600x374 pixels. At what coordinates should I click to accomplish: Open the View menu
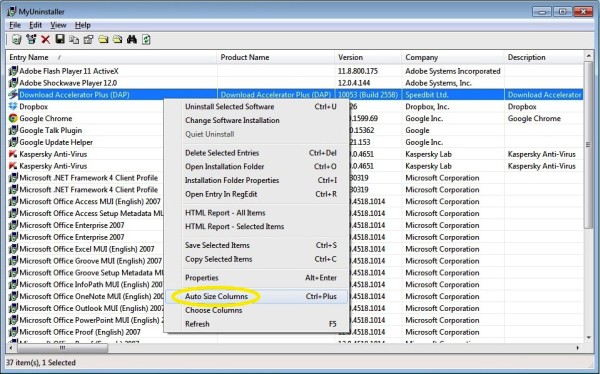coord(58,25)
